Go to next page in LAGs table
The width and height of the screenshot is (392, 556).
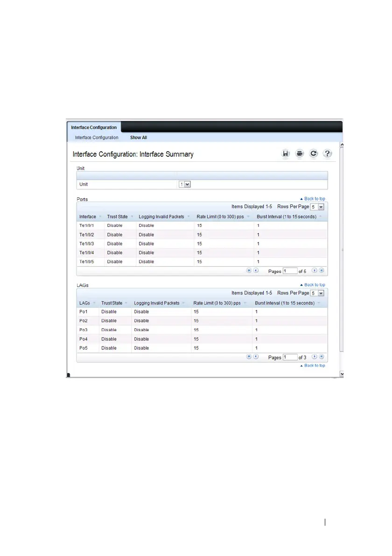coord(315,357)
